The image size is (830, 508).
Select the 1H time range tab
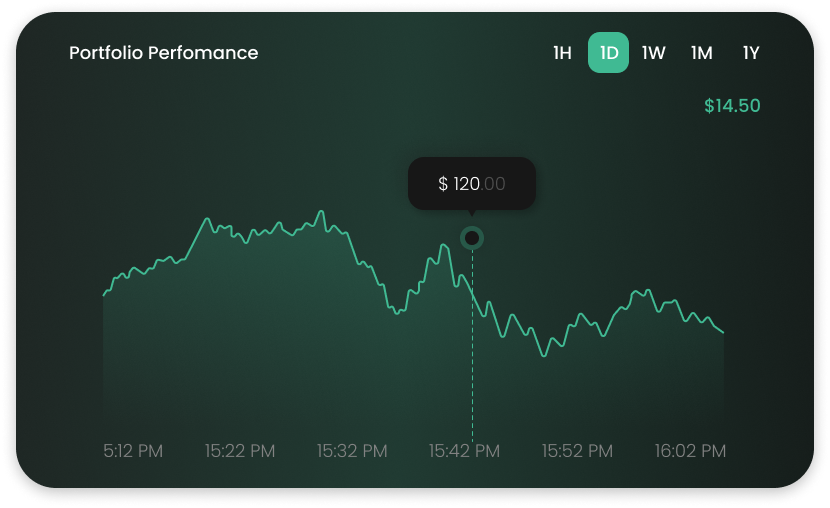coord(562,53)
